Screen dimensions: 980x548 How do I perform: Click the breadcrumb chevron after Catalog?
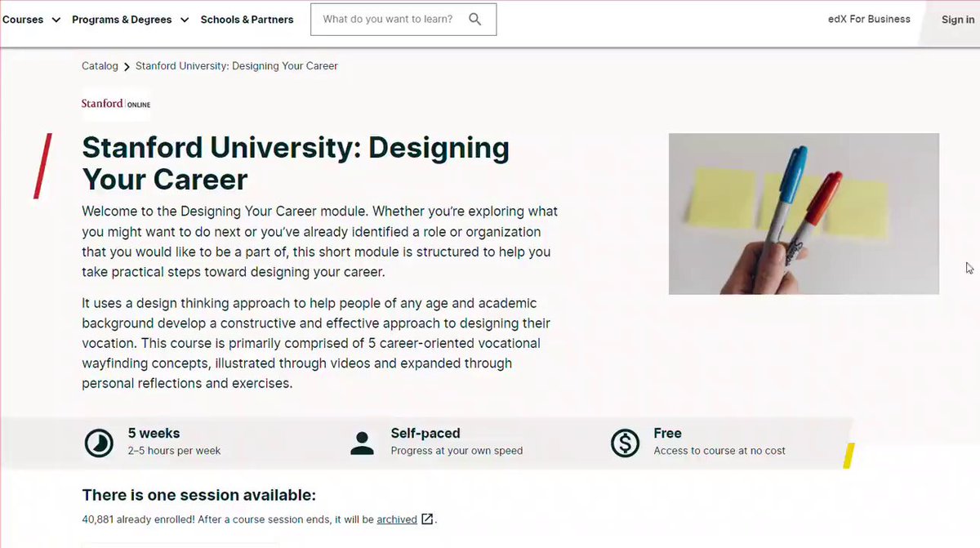pyautogui.click(x=127, y=67)
